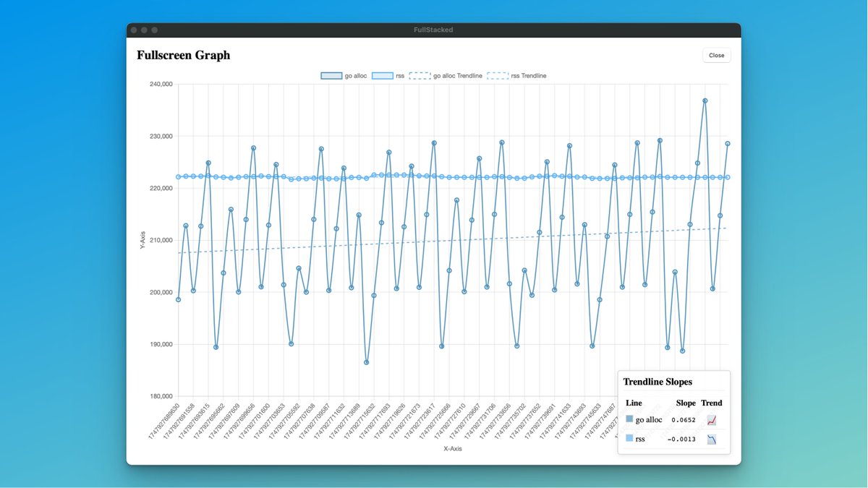Click the go alloc color square in Trendline Slopes
Viewport: 868px width, 488px height.
point(630,419)
